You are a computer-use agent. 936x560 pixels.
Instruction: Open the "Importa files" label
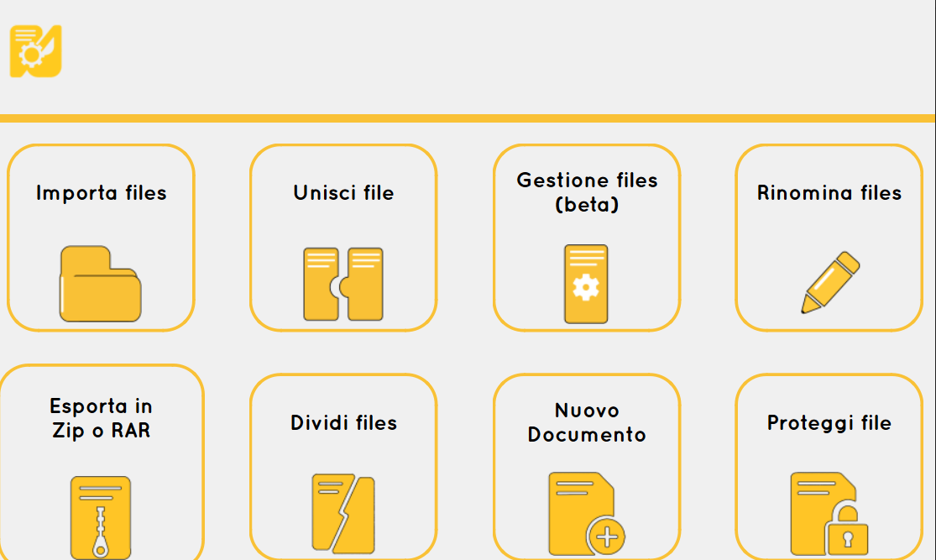tap(101, 193)
